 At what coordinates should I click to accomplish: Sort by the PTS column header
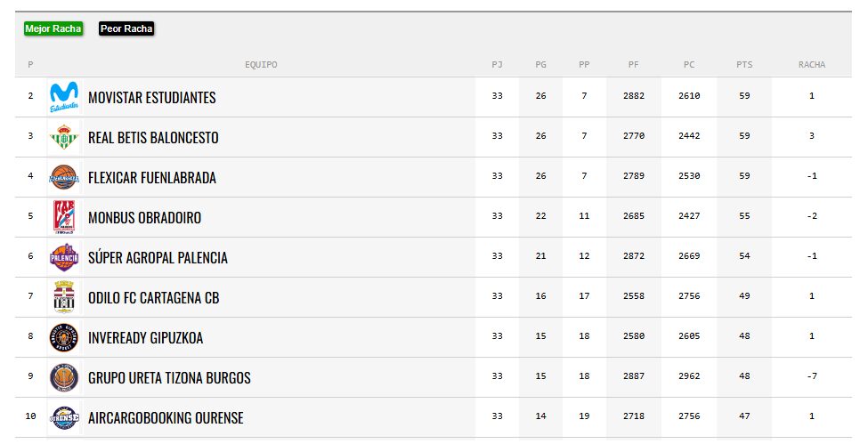click(744, 65)
